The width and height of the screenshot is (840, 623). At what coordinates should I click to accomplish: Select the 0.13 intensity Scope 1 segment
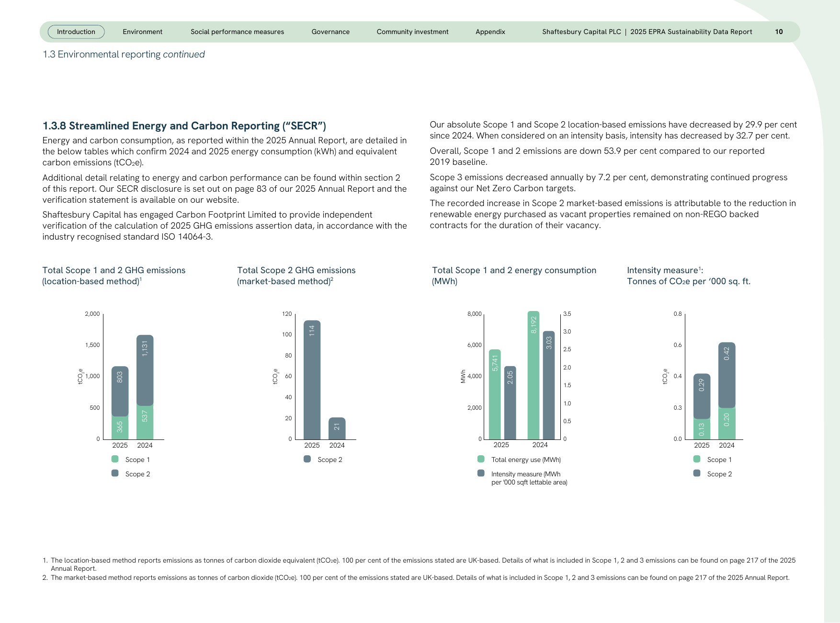[702, 429]
